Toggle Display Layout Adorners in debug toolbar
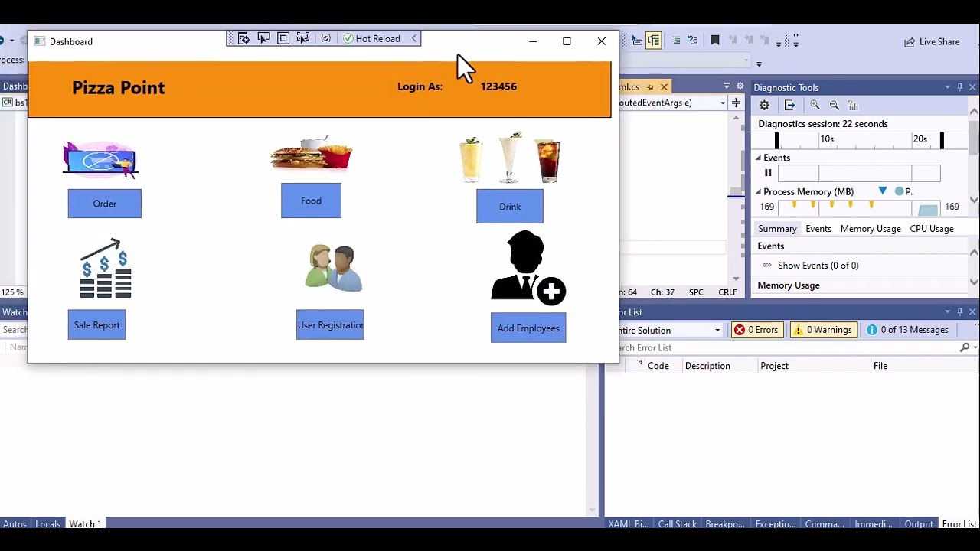The height and width of the screenshot is (551, 980). pyautogui.click(x=283, y=38)
